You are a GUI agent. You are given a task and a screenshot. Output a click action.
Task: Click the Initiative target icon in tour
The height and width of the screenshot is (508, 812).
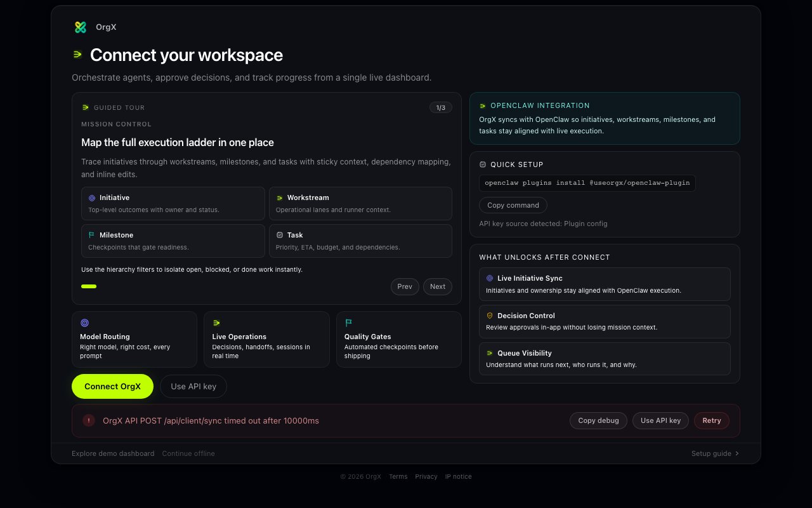coord(92,197)
